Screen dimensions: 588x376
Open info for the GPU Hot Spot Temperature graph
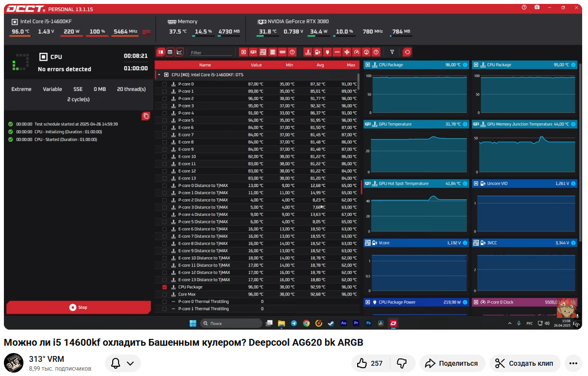pyautogui.click(x=465, y=184)
